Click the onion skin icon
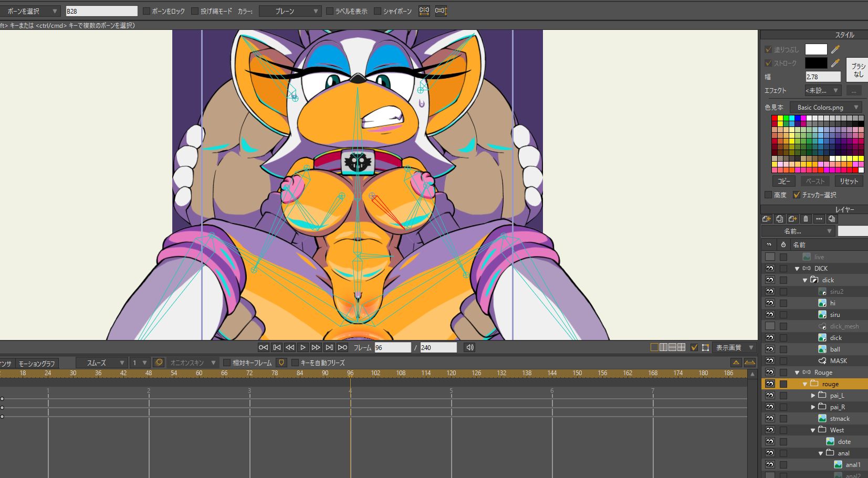This screenshot has height=478, width=868. pyautogui.click(x=159, y=363)
